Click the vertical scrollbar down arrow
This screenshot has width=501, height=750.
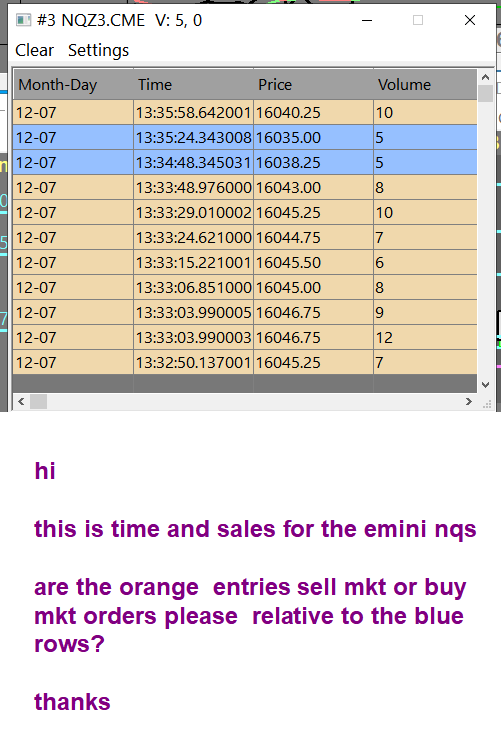(x=485, y=385)
